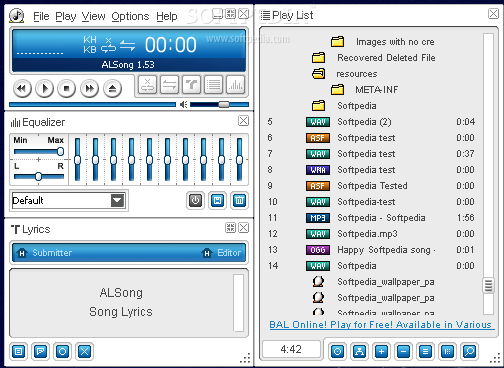
Task: Toggle the Play List window button
Action: pos(213,85)
